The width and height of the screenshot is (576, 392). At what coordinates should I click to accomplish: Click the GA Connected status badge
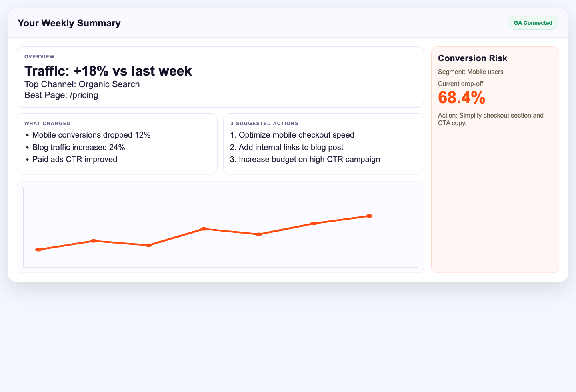pos(533,23)
